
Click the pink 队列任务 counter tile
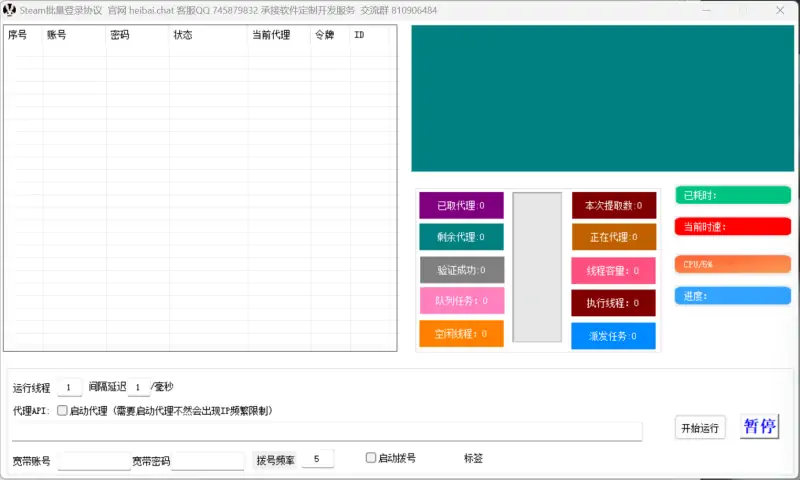tap(461, 300)
